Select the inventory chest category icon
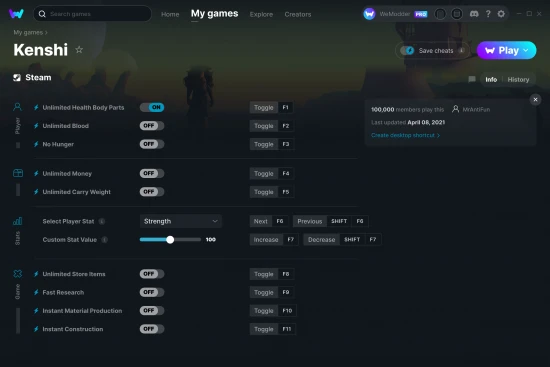 coord(18,173)
